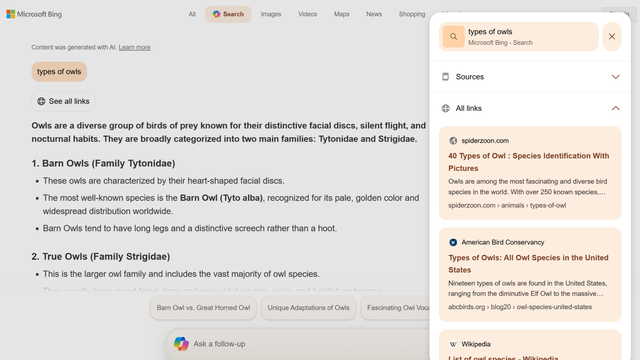This screenshot has height=360, width=640.
Task: Click the spiderzoon.com site favicon
Action: coord(453,141)
